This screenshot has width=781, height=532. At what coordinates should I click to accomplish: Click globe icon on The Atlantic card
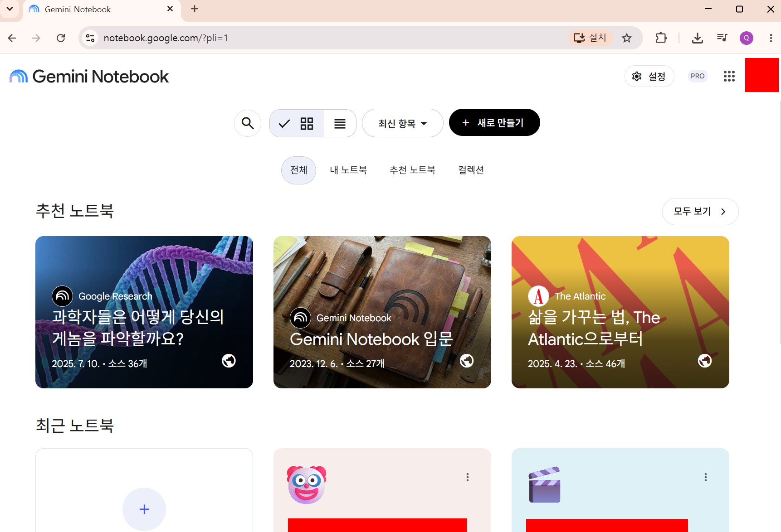[705, 361]
